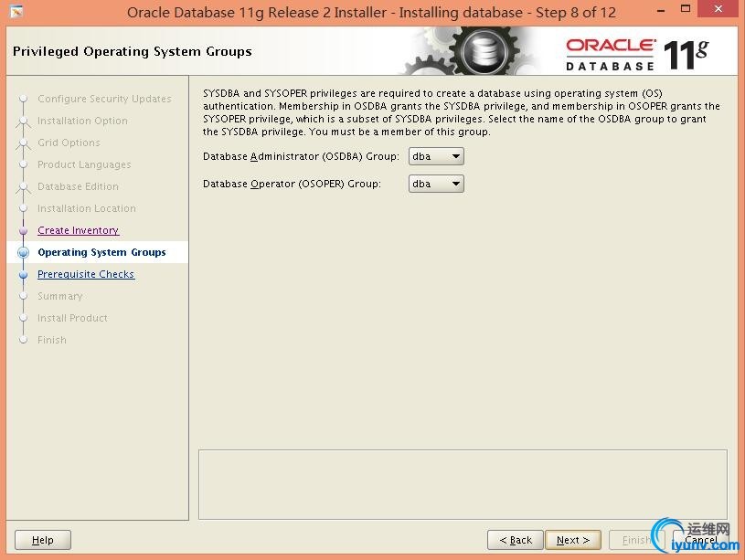This screenshot has height=560, width=745.
Task: Cancel the Oracle installation
Action: tap(701, 540)
